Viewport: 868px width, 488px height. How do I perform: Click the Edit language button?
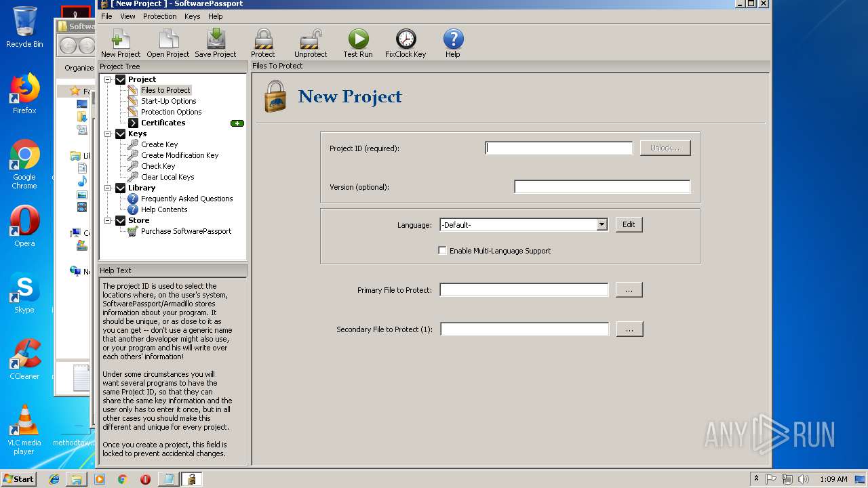629,224
